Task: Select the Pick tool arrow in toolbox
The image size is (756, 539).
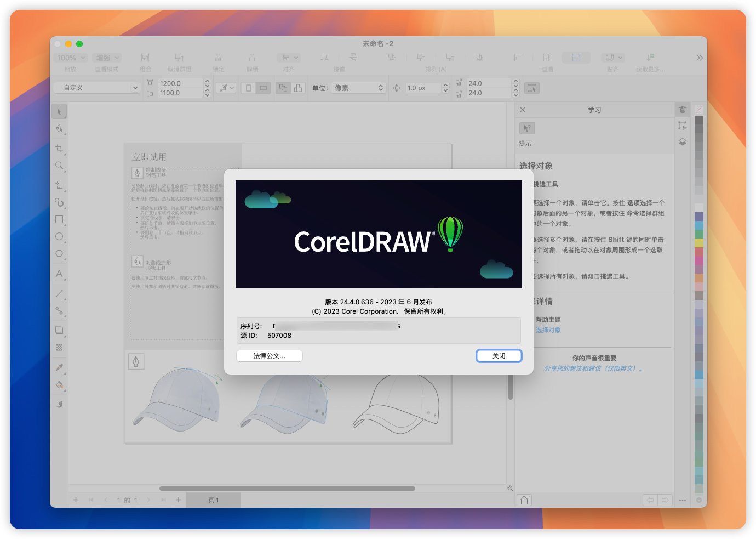Action: [x=59, y=111]
